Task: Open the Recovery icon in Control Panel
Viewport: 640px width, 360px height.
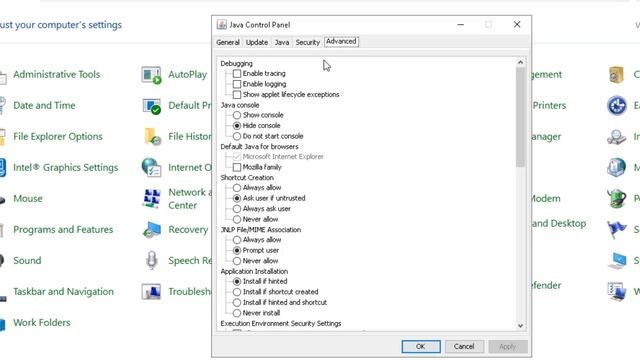Action: pyautogui.click(x=152, y=230)
